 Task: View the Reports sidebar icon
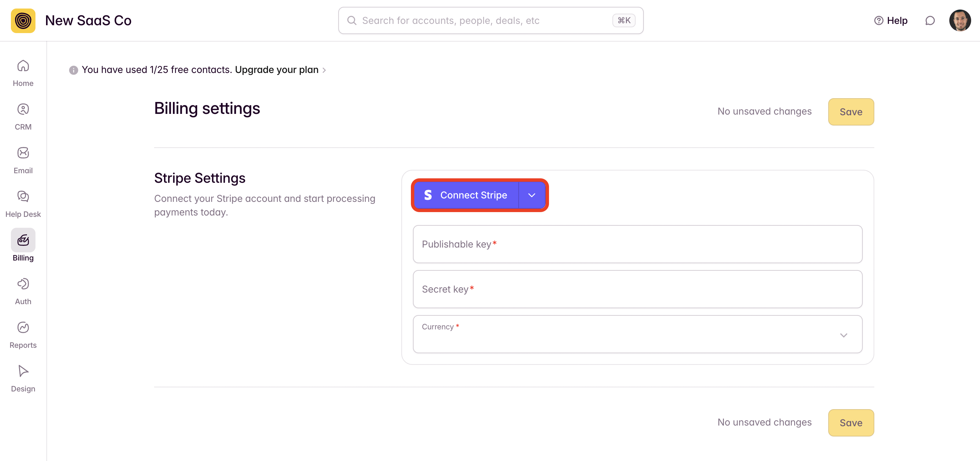[23, 327]
